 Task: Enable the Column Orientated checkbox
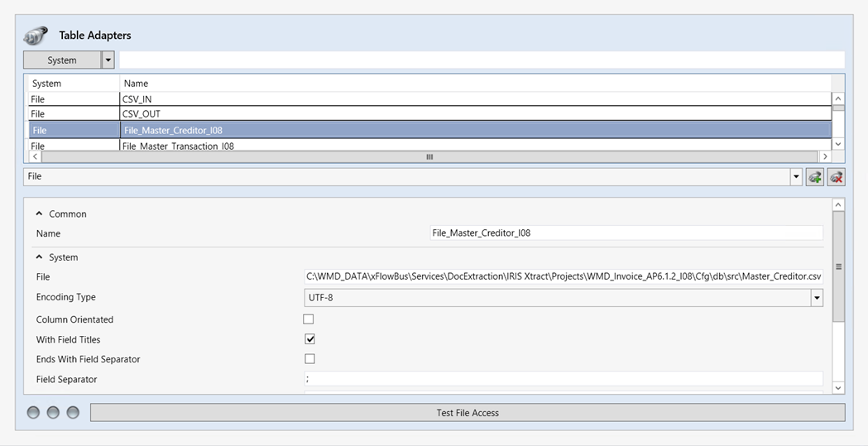(x=309, y=319)
